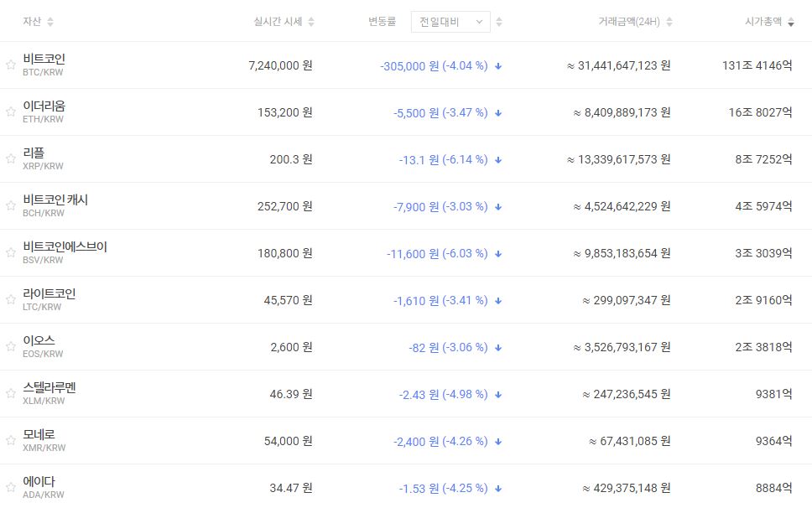Open the 전일대비 change period dropdown

coord(450,22)
